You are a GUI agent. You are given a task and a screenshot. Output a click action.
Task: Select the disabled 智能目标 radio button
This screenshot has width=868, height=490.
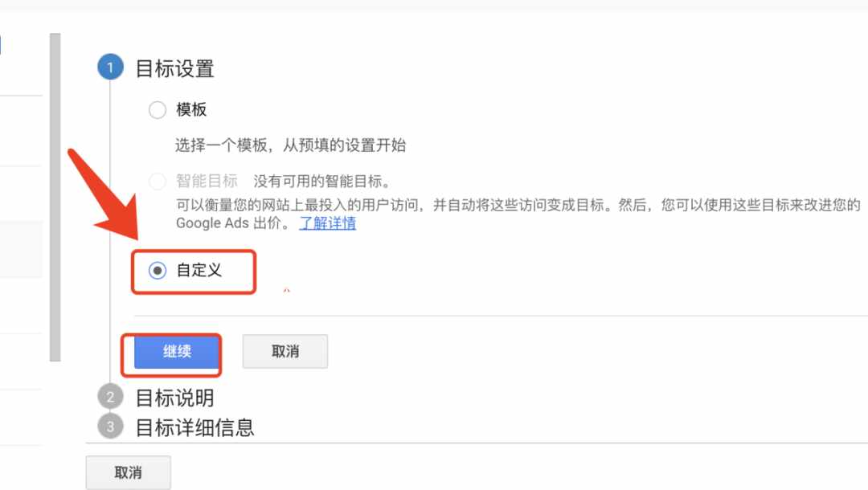click(x=158, y=181)
